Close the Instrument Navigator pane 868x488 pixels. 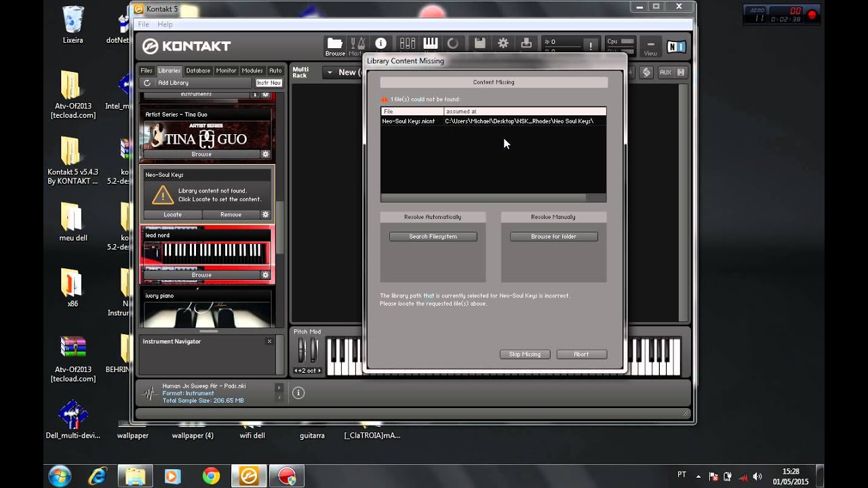(269, 342)
